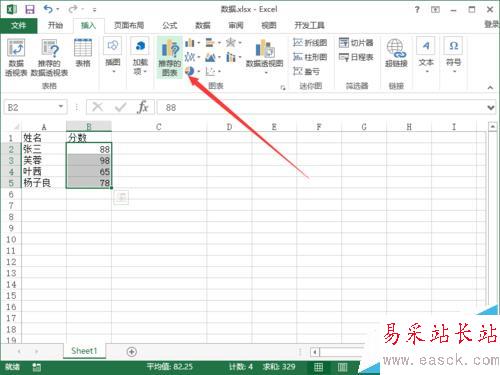Open the Add-ins (加载项) button
The height and width of the screenshot is (375, 500).
click(x=140, y=56)
